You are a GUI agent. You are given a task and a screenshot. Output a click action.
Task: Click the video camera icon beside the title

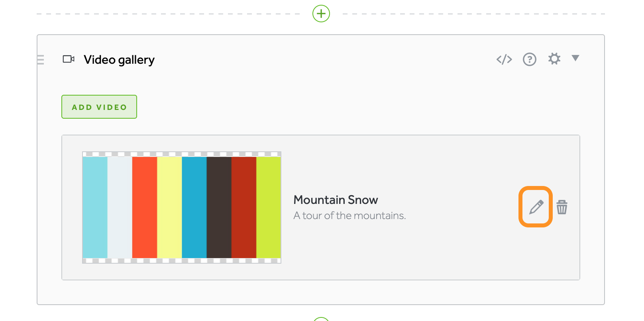pyautogui.click(x=69, y=59)
